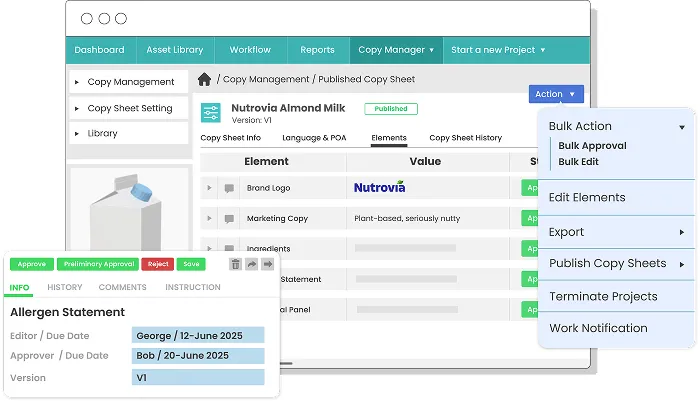Click the green Approve button
700x402 pixels.
pyautogui.click(x=32, y=264)
